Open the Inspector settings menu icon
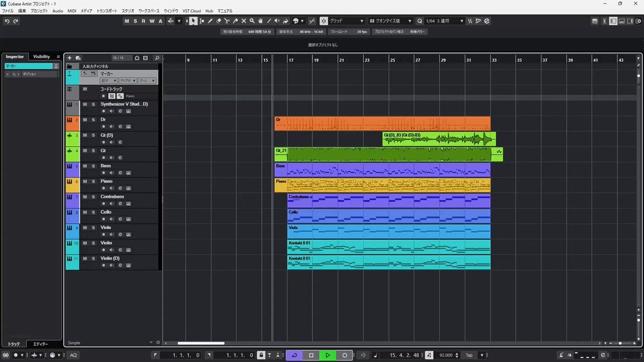Viewport: 644px width, 362px height. (x=58, y=56)
